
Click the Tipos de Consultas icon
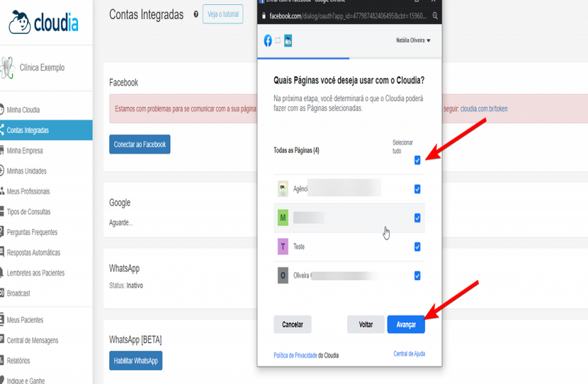(2, 212)
